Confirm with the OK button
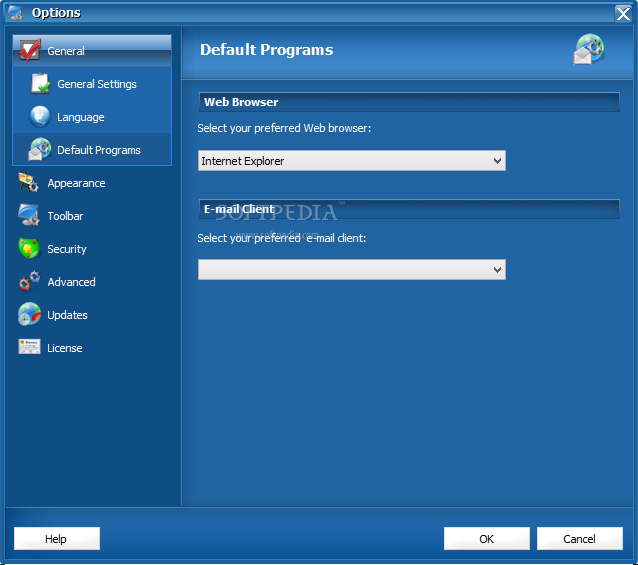638x565 pixels. [487, 539]
